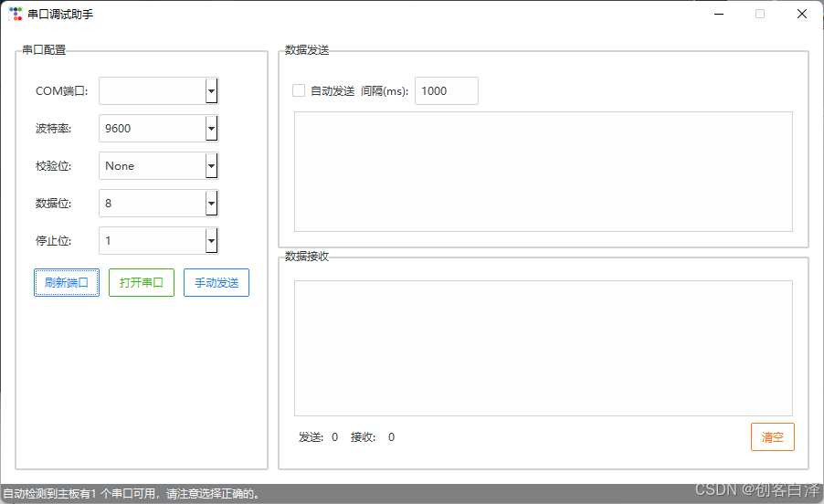
Task: Click the 手动发送 button
Action: click(x=217, y=282)
